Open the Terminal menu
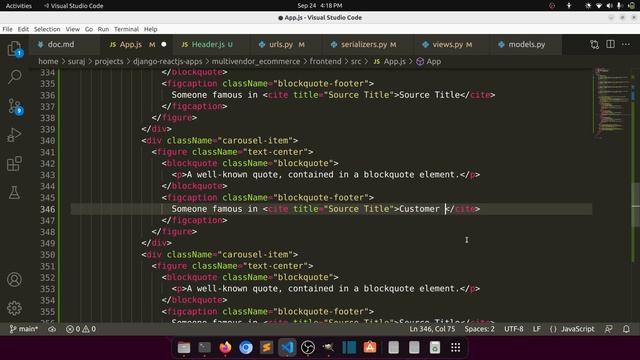Image resolution: width=640 pixels, height=360 pixels. pos(126,29)
